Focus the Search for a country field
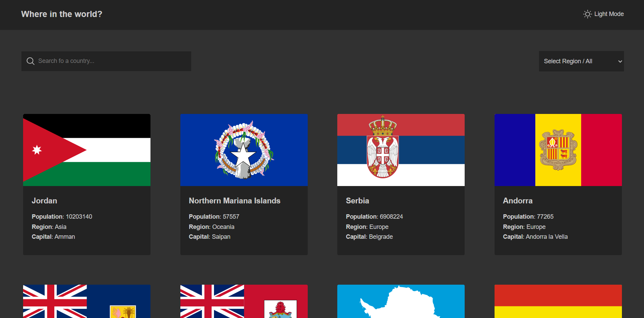The width and height of the screenshot is (644, 318). tap(106, 61)
